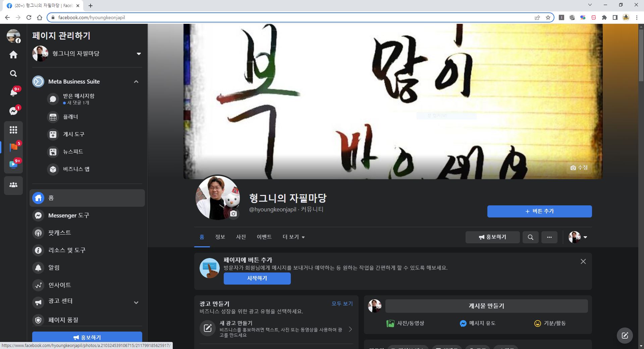Open Messenger icon with 1 unread badge

coord(13,111)
